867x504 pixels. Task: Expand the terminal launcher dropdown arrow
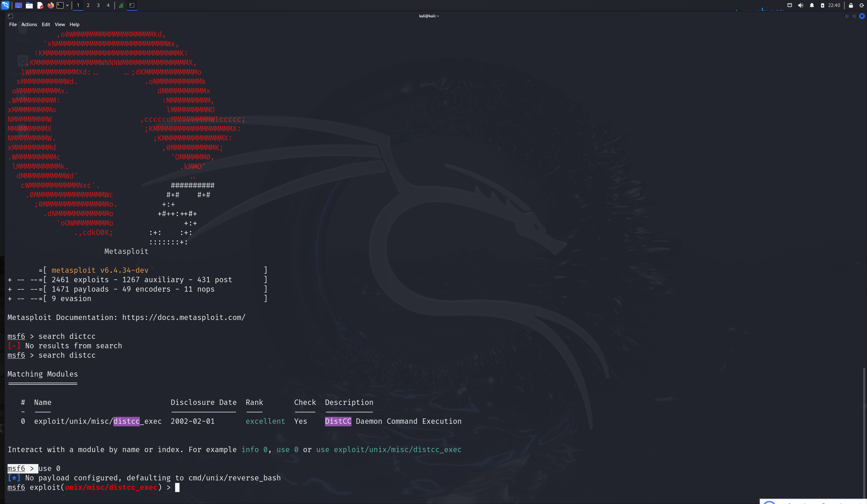pyautogui.click(x=67, y=5)
